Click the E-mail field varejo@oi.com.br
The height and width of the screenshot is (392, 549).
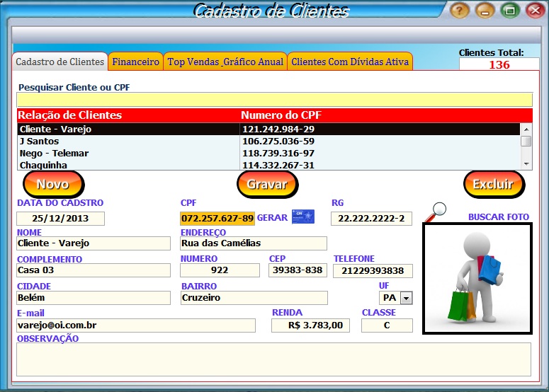[x=136, y=325]
